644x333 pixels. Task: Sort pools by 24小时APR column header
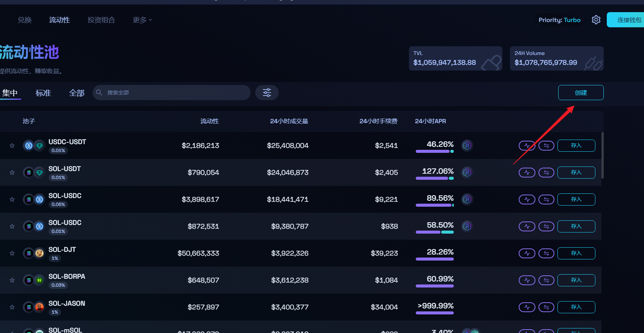click(x=430, y=121)
